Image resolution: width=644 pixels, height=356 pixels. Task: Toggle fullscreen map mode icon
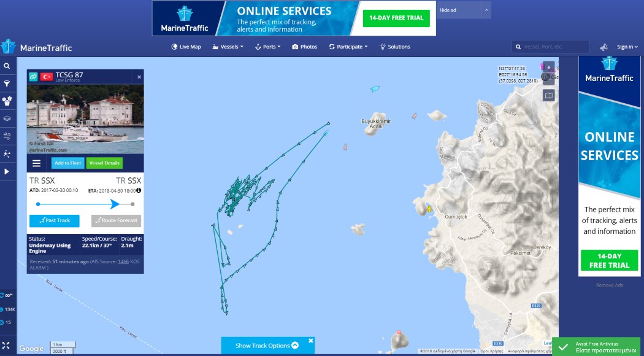tap(6, 346)
